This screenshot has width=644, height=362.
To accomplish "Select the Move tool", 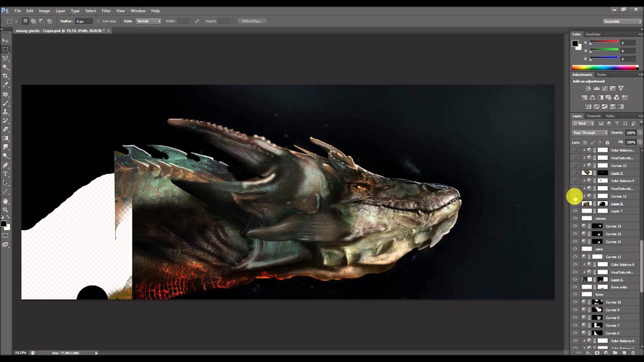I will click(6, 41).
